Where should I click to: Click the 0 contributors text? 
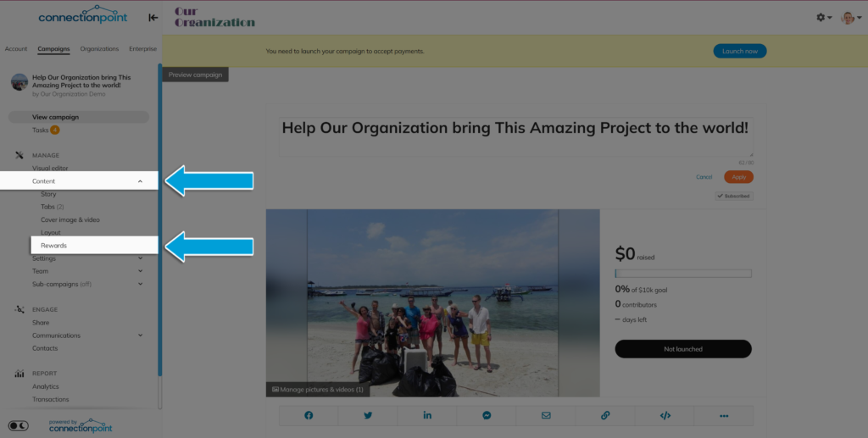636,304
